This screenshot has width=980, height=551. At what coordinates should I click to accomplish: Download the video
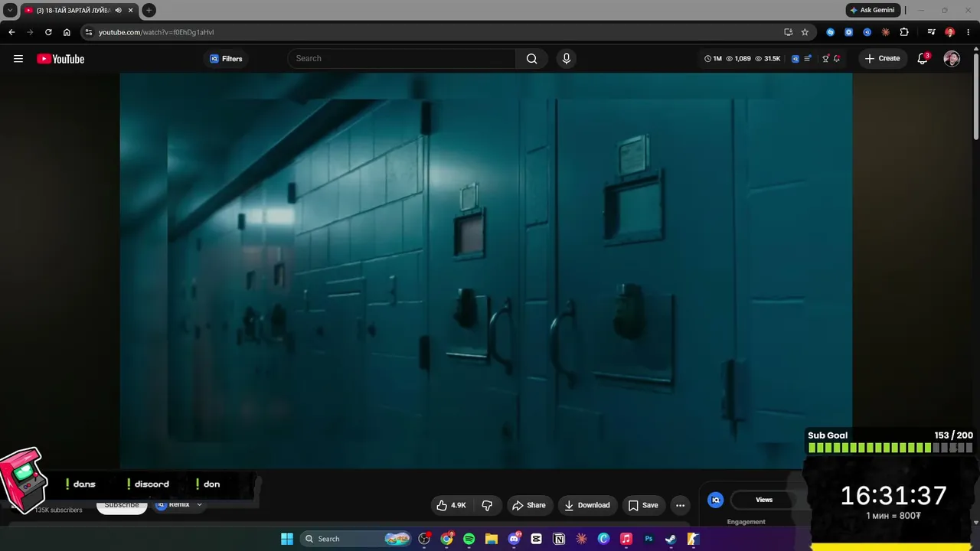pos(587,505)
